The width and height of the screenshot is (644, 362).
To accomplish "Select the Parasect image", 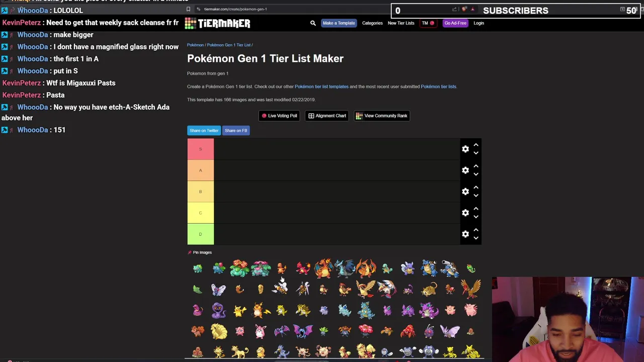I will tap(408, 331).
